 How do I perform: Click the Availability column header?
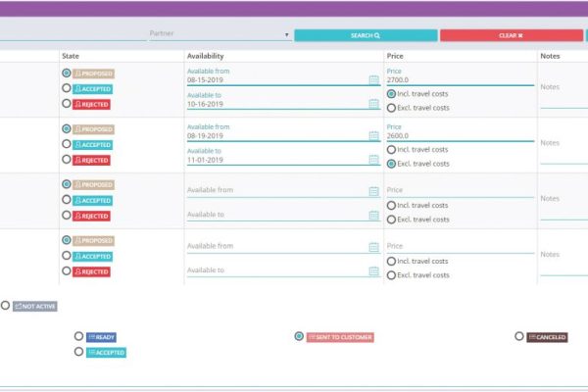click(x=206, y=56)
